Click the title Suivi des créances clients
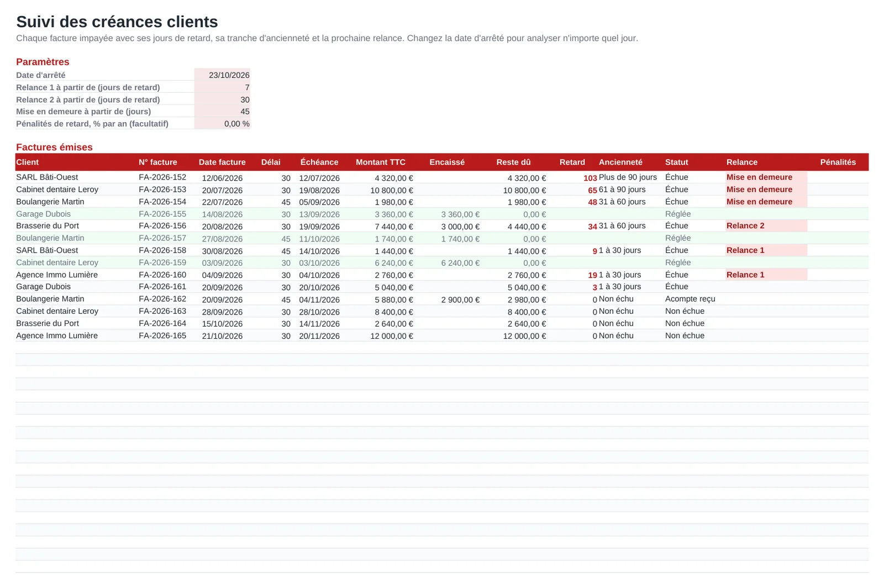The width and height of the screenshot is (884, 588). point(117,22)
